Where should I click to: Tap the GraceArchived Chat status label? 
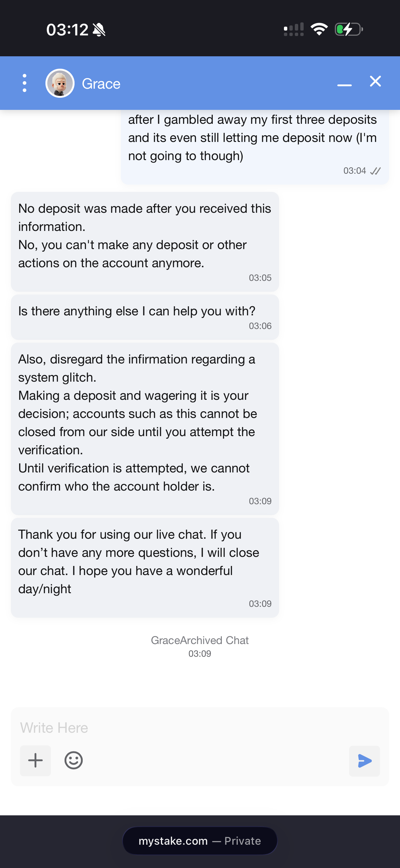click(200, 640)
